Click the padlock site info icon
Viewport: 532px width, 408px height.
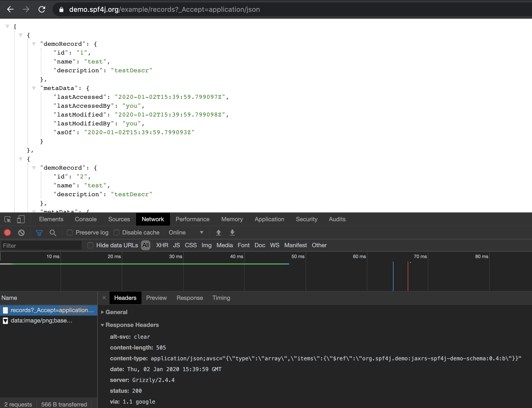pyautogui.click(x=61, y=10)
